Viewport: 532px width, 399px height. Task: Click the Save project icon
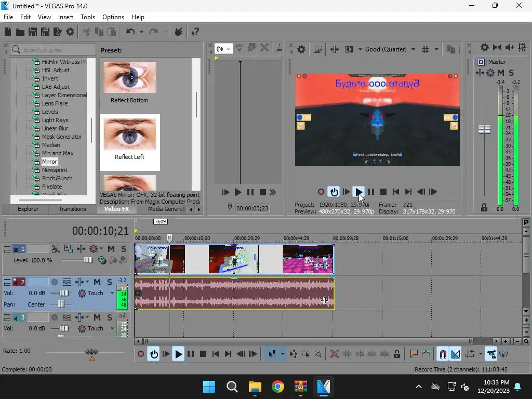tap(33, 32)
